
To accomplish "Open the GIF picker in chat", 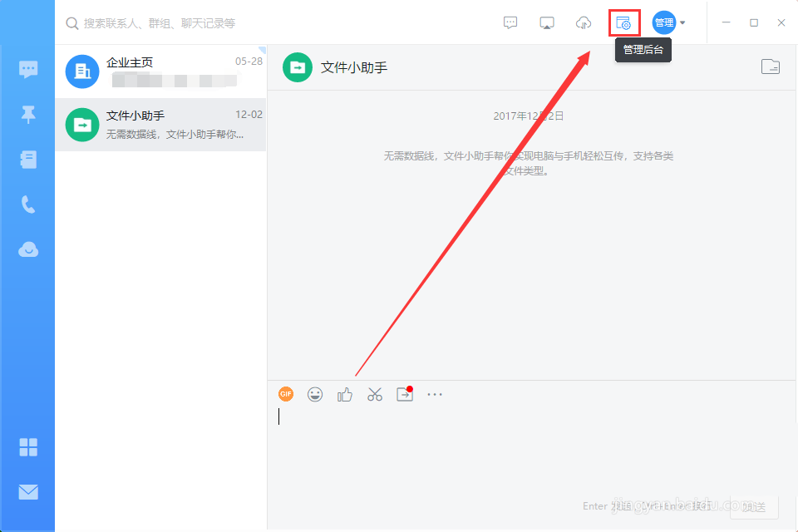I will coord(286,394).
